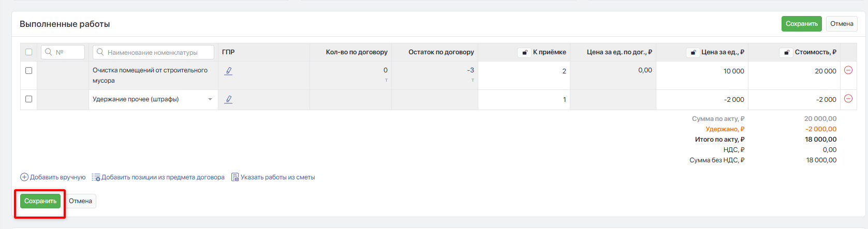This screenshot has width=868, height=229.
Task: Toggle the lock icon beside Цена за ед.
Action: tap(693, 52)
